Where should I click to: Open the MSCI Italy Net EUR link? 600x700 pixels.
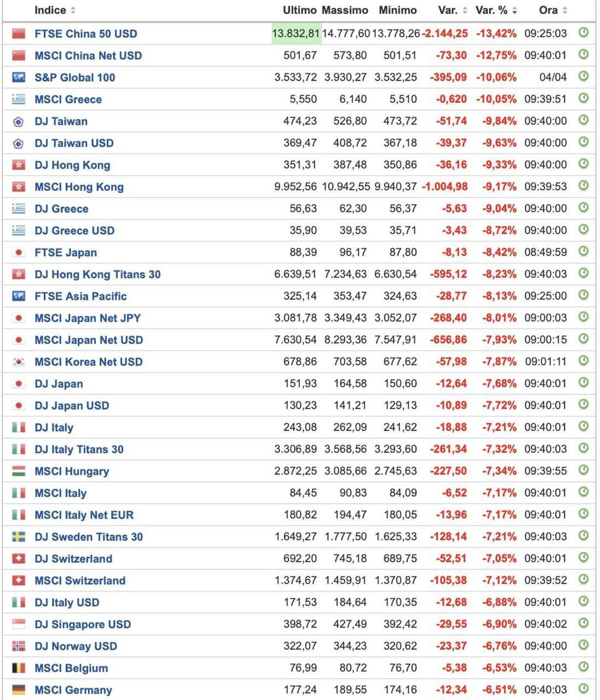84,515
